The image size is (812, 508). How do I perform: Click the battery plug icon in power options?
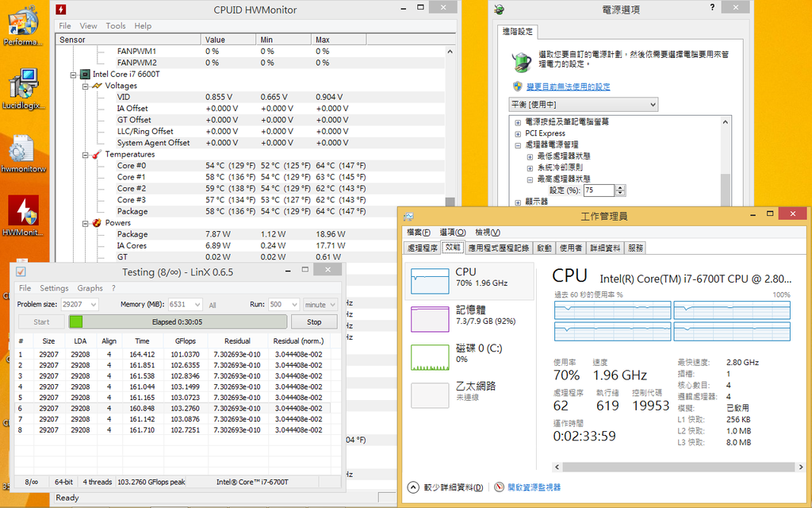tap(522, 62)
